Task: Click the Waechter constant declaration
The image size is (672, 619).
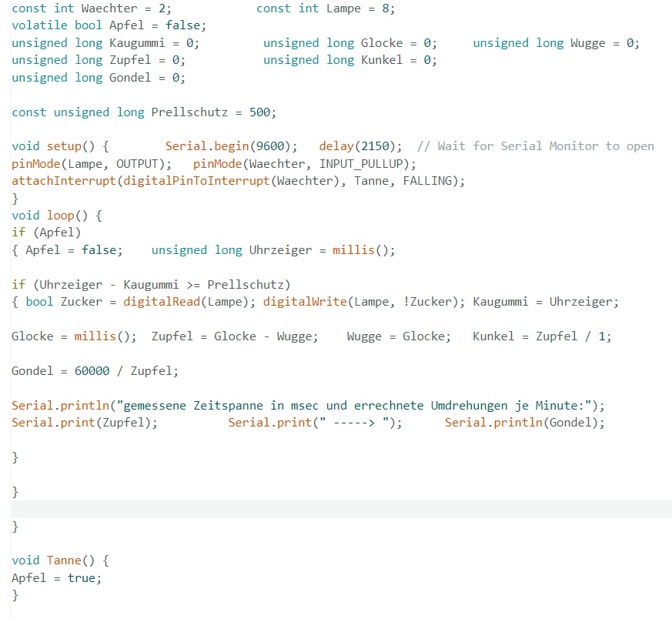Action: tap(92, 8)
